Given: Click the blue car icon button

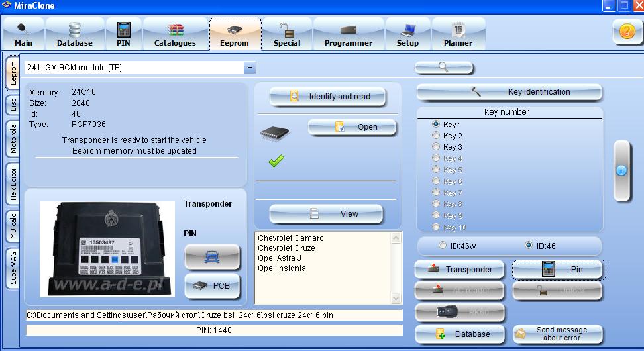Looking at the screenshot, I should point(212,258).
